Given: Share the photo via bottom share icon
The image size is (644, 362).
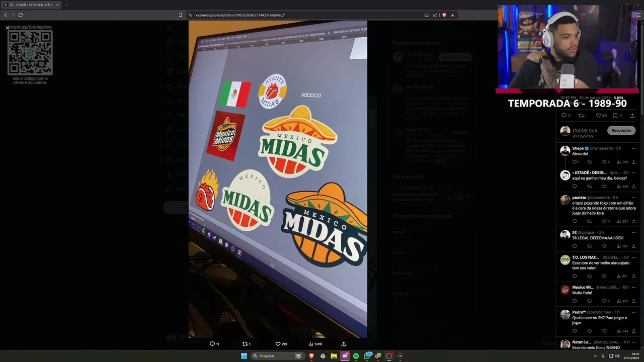Looking at the screenshot, I should click(x=344, y=344).
